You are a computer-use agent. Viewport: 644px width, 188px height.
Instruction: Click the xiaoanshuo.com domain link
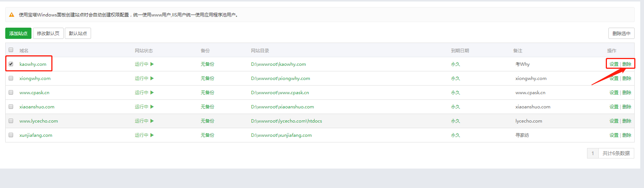click(37, 107)
